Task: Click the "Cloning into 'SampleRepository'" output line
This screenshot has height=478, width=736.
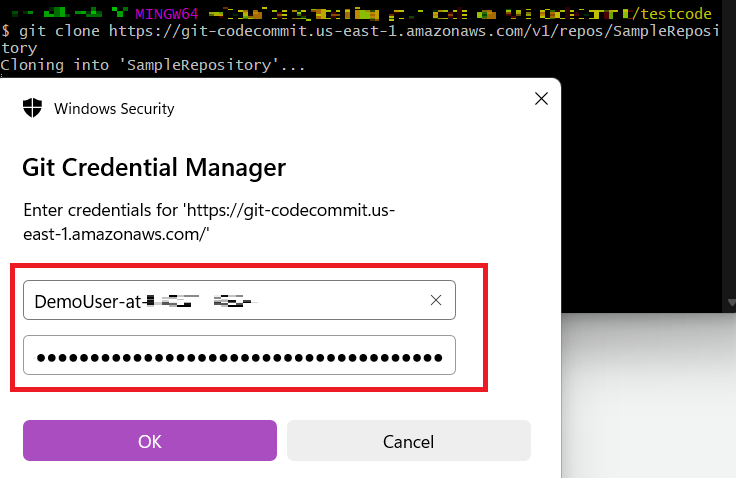Action: [x=153, y=65]
